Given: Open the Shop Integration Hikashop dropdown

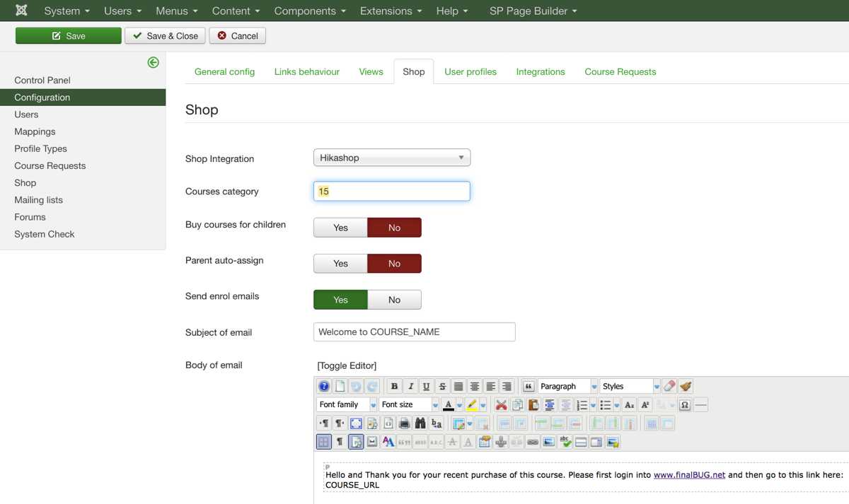Looking at the screenshot, I should [x=391, y=158].
